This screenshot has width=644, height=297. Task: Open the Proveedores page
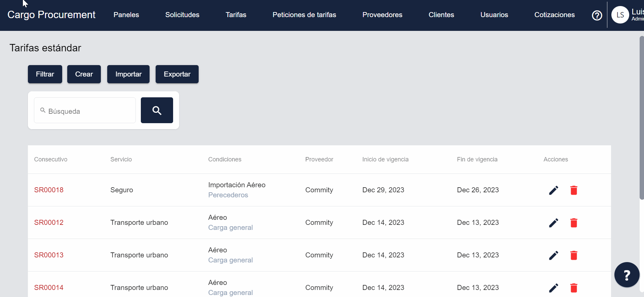coord(382,15)
